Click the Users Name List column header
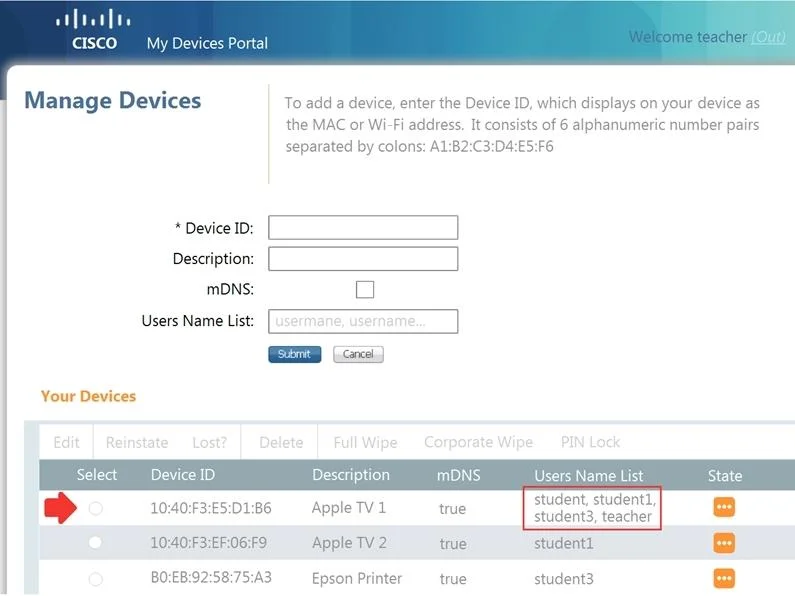 (589, 476)
